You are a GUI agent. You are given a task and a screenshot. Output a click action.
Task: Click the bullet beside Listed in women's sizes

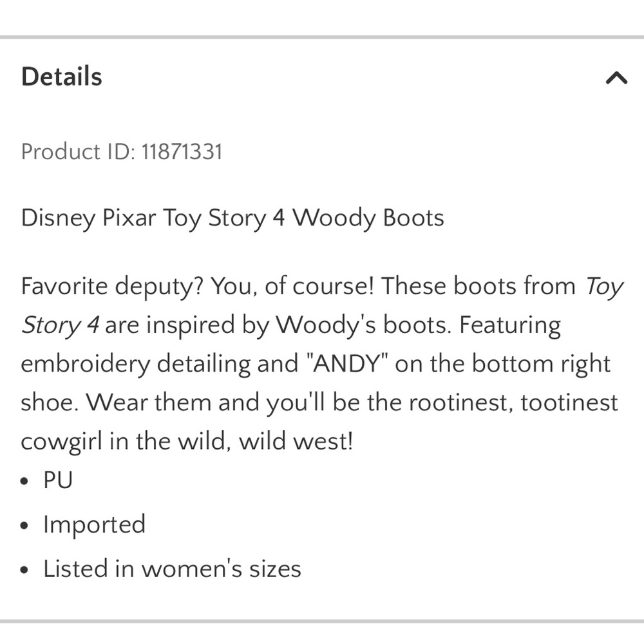[25, 570]
